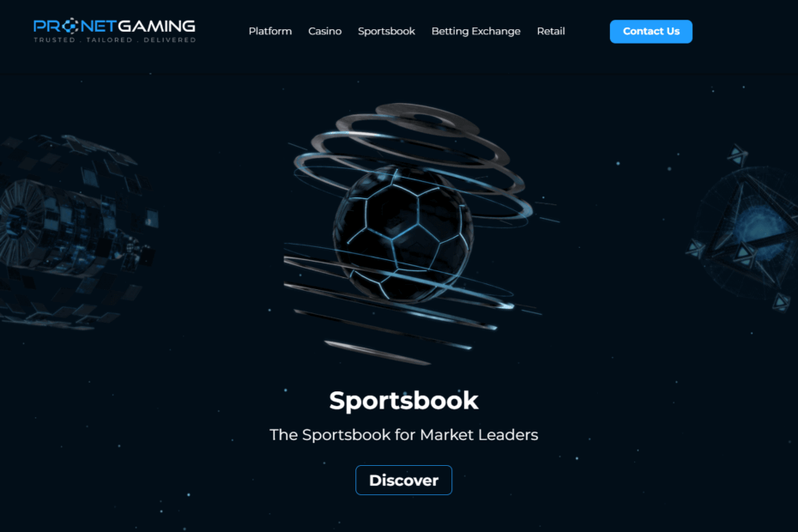Click the circular emblem in PRONET wordmark

click(x=70, y=26)
